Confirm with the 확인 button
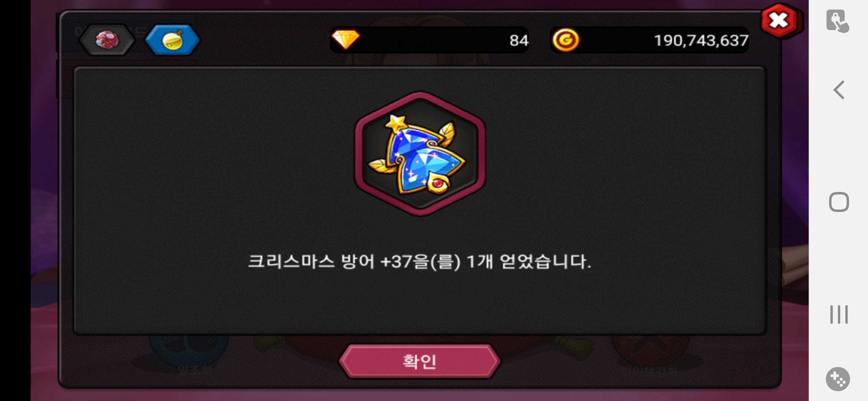This screenshot has height=401, width=868. 420,361
